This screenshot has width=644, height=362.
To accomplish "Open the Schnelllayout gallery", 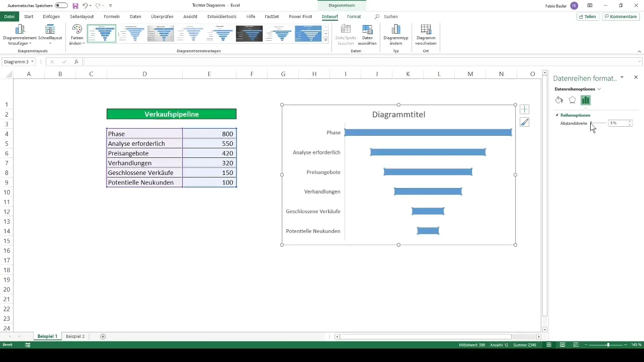I will tap(50, 34).
